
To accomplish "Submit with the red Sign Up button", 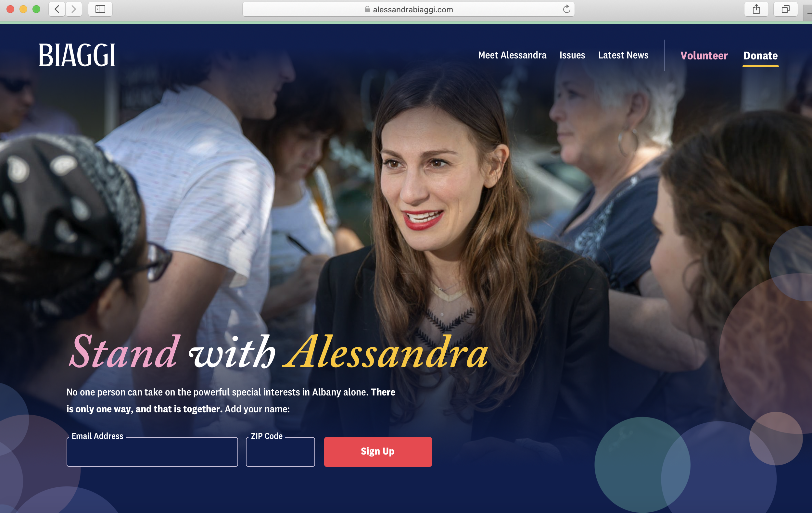I will tap(378, 452).
